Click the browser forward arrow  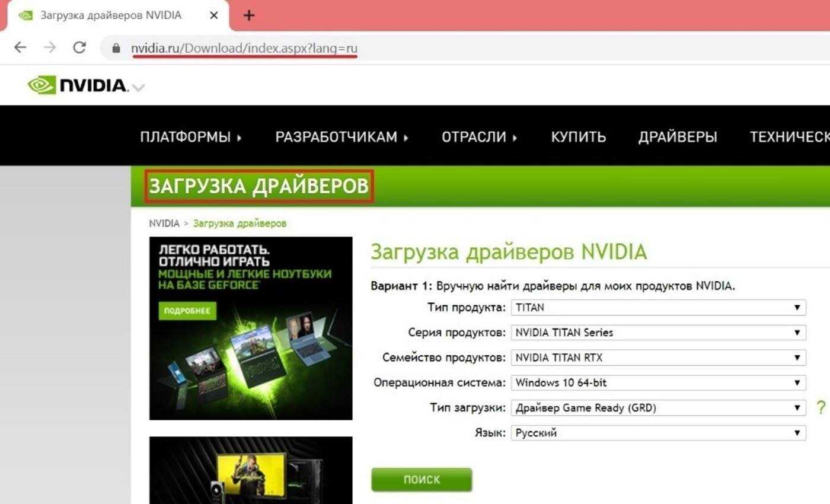(x=50, y=48)
